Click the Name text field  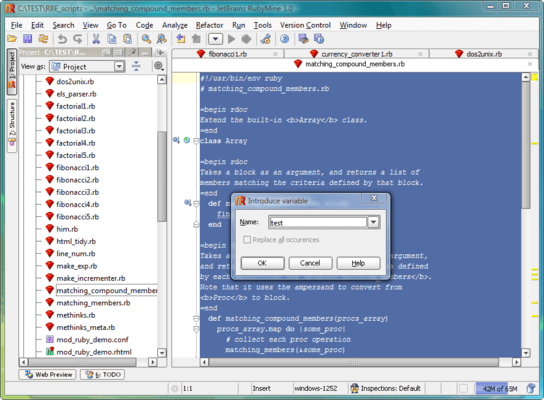coord(318,222)
